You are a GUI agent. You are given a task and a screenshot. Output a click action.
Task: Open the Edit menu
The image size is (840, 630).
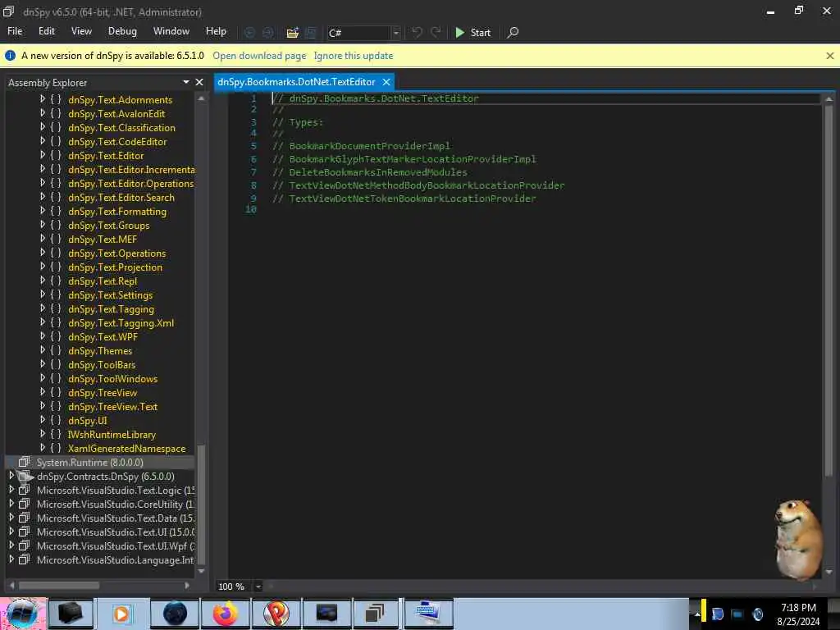pos(47,31)
